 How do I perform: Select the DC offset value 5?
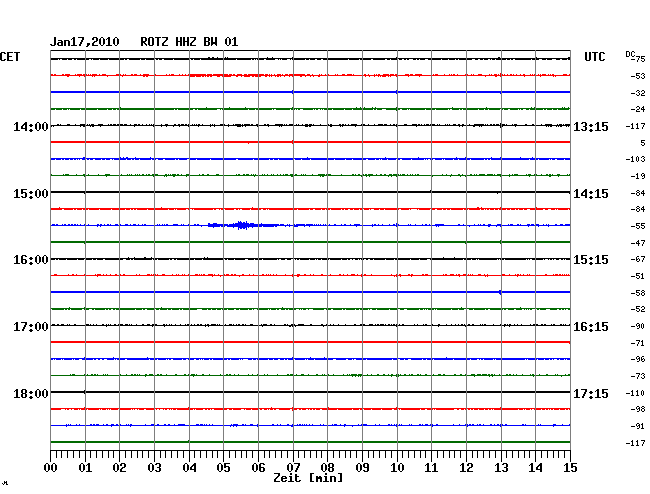click(x=643, y=143)
